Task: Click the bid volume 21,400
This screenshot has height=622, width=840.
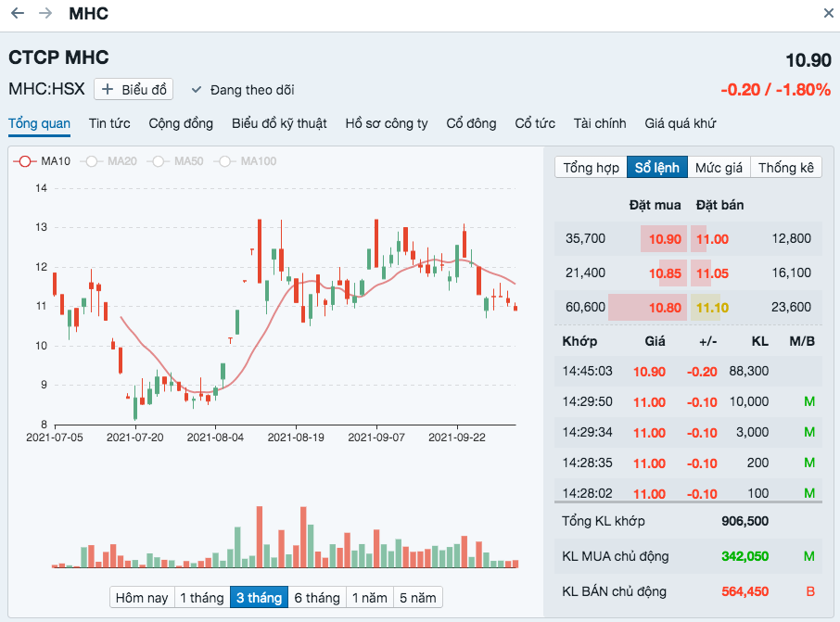Action: [585, 273]
